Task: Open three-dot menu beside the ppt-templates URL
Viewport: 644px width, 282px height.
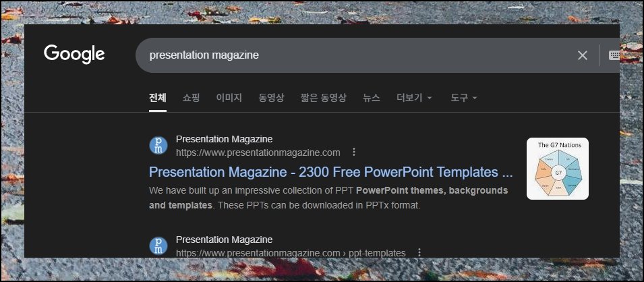Action: 419,253
